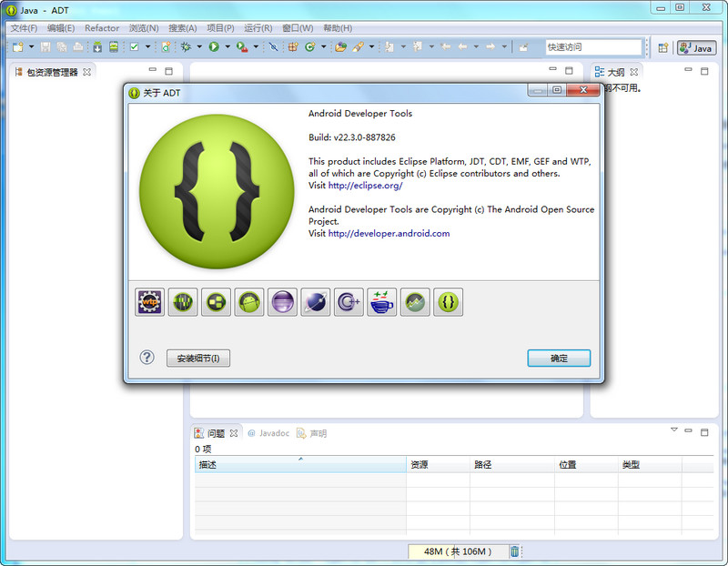Click the help question mark in About dialog
This screenshot has width=728, height=566.
click(147, 358)
